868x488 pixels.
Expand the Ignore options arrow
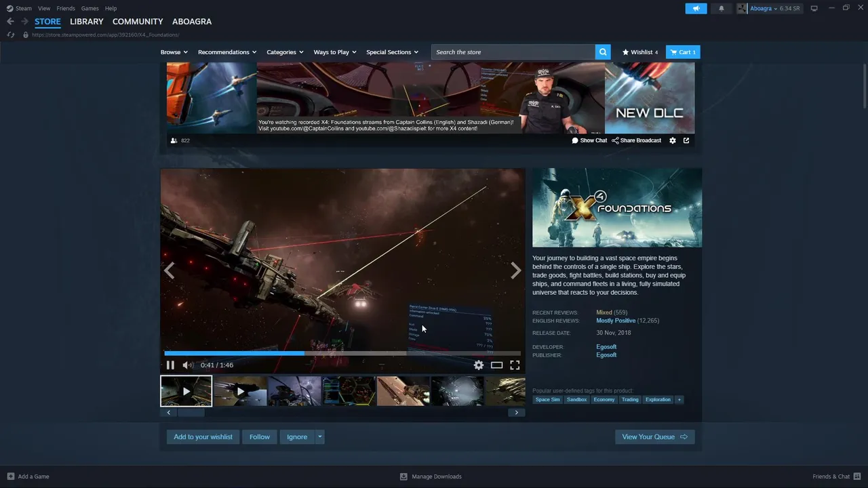(319, 436)
